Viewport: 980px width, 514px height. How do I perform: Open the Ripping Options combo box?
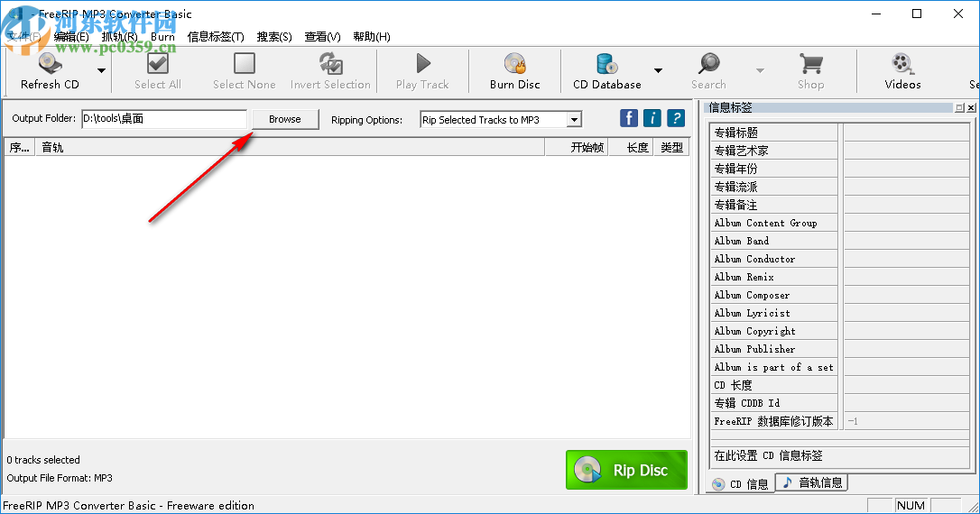501,119
